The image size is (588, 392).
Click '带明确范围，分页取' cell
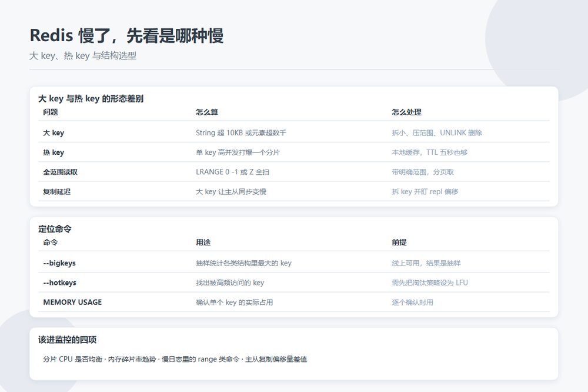coord(423,172)
